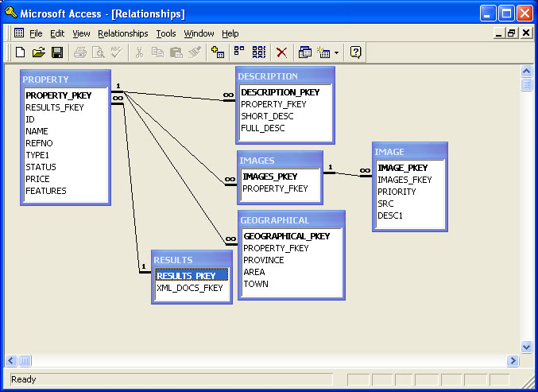
Task: Click the New Object icon
Action: click(323, 52)
